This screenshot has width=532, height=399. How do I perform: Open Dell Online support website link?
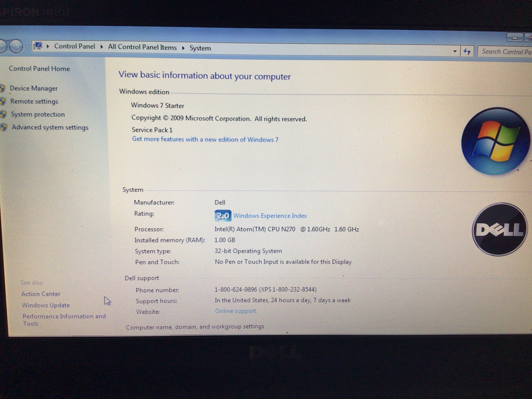pyautogui.click(x=235, y=311)
